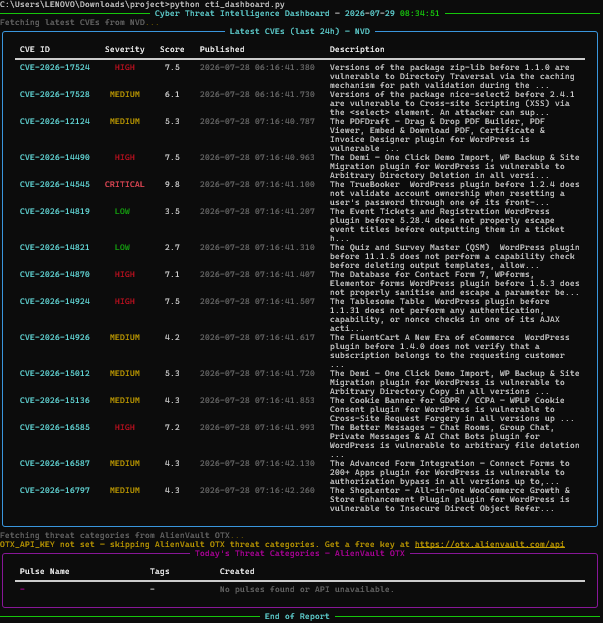Click the 'Latest CVEs (last 24h) - NVD' title
The image size is (603, 623).
pyautogui.click(x=300, y=31)
